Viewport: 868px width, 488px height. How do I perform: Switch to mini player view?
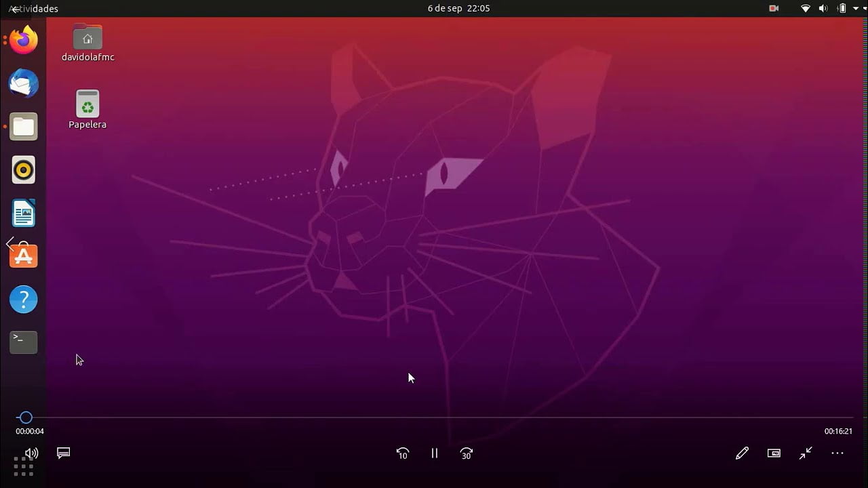774,453
